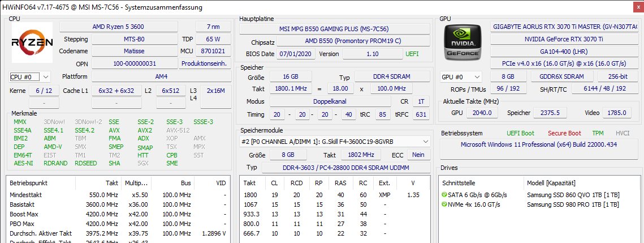Click the Secure Boot status label

(564, 133)
